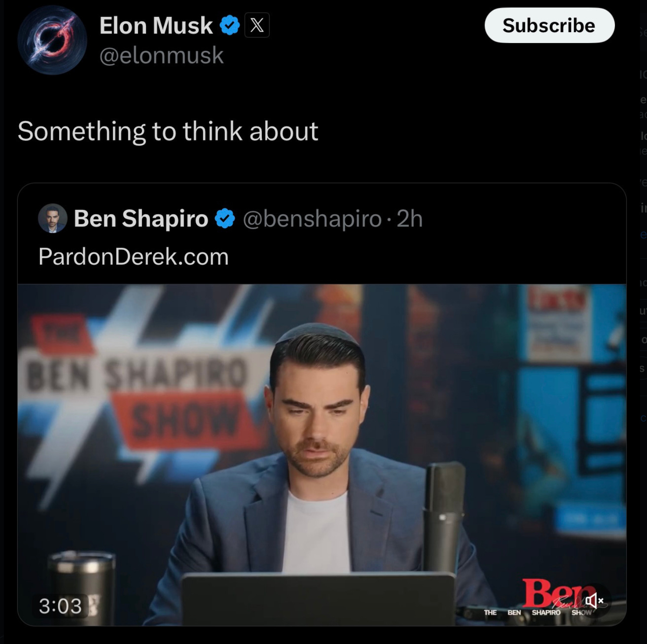The height and width of the screenshot is (644, 647).
Task: Open the @elonmusk handle link
Action: pos(162,56)
